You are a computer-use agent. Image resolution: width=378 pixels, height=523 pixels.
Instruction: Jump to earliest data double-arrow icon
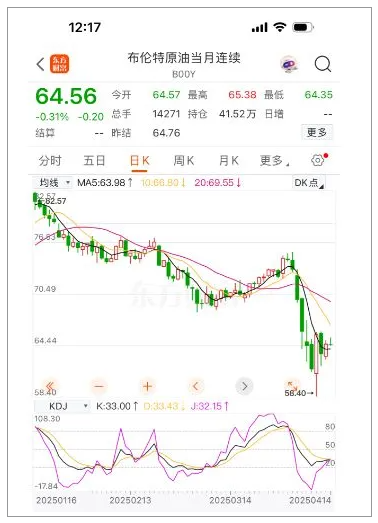click(50, 386)
